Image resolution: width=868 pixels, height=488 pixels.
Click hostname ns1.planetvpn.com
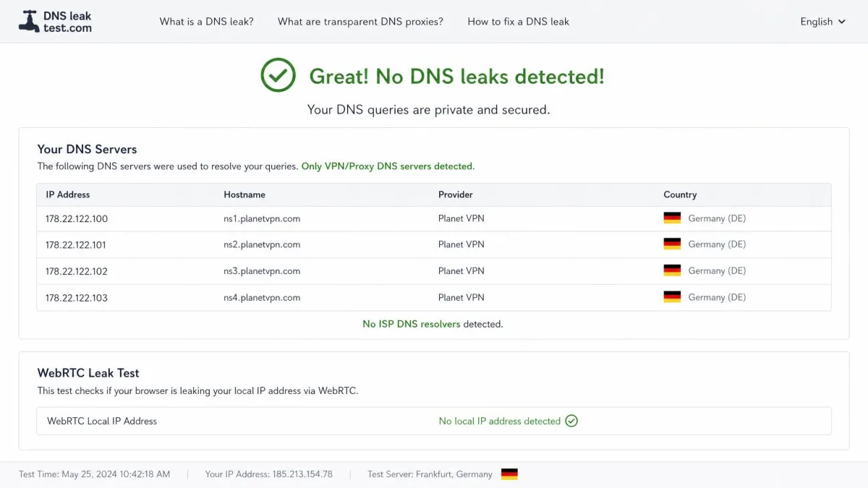[262, 218]
